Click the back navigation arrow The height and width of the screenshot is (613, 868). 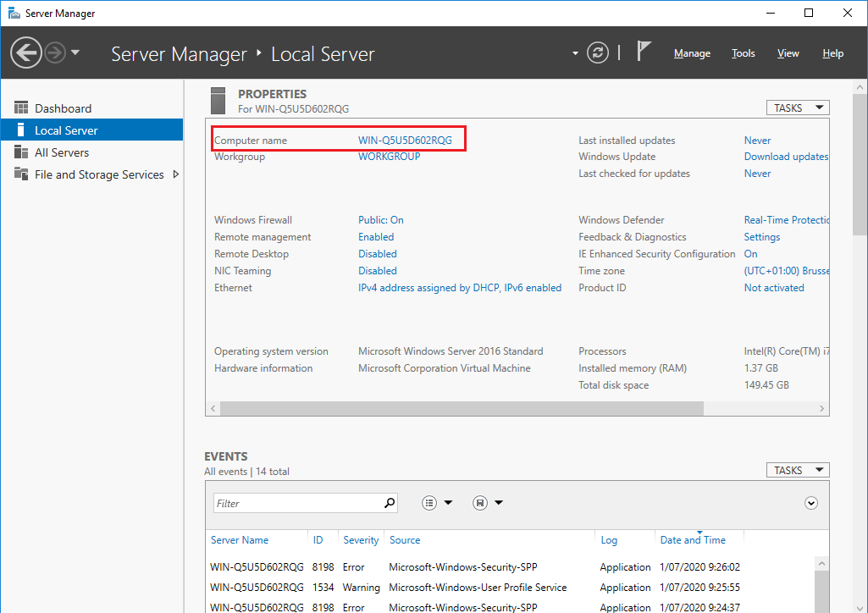click(26, 53)
